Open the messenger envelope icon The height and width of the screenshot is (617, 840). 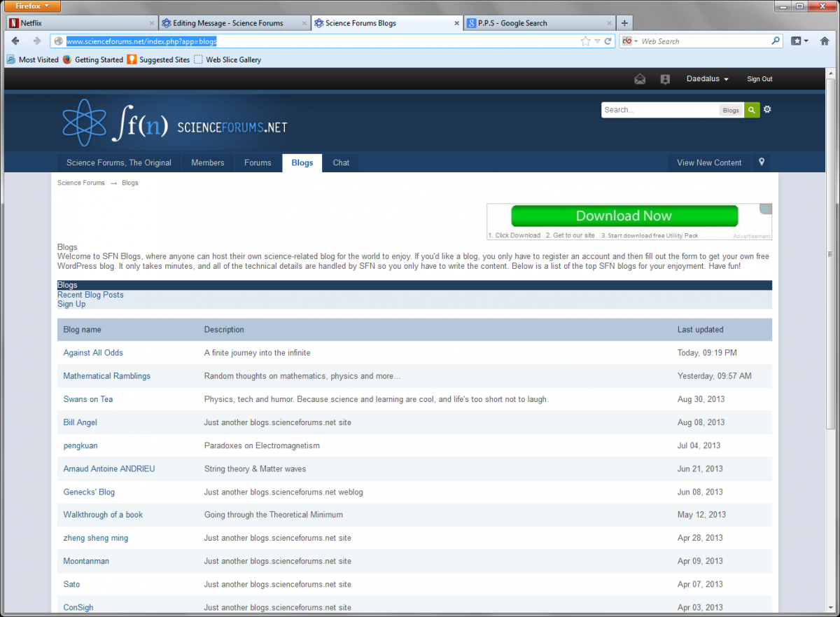[640, 79]
